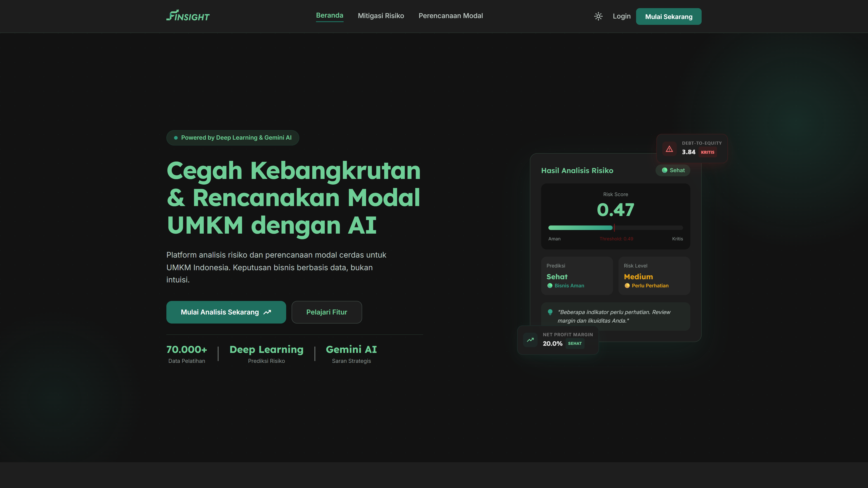Click the Prediksi Sehat card
868x488 pixels.
pos(577,276)
